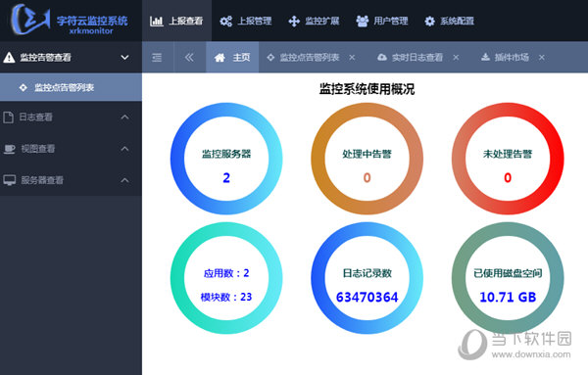The image size is (588, 375).
Task: Click the cross-arrows icon beside 监控扩展
Action: point(294,21)
